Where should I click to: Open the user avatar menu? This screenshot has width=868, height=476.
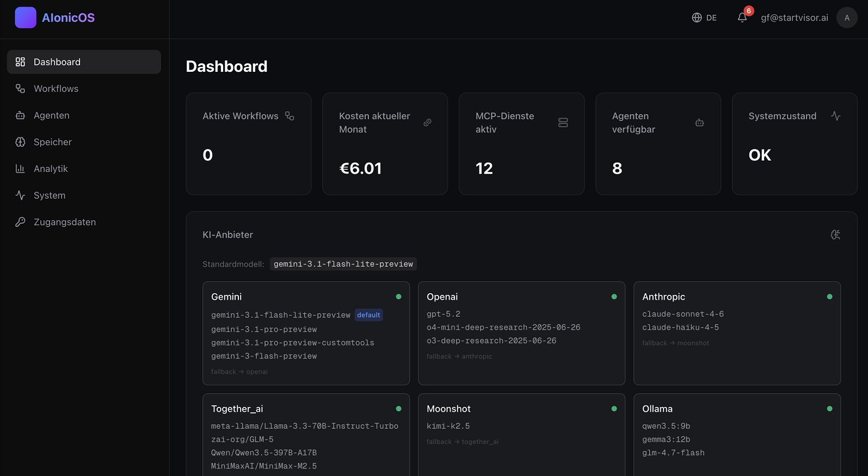click(846, 17)
